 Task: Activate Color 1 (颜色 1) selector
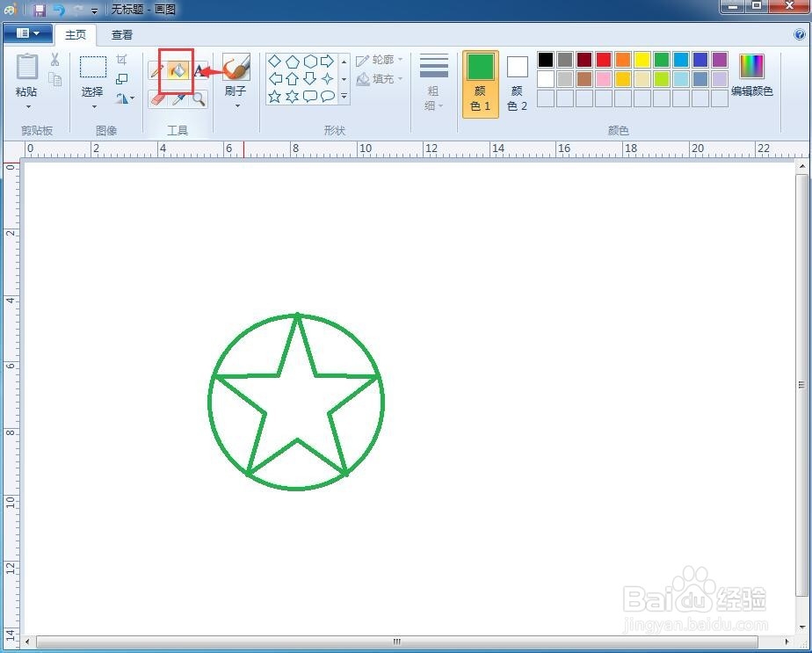(480, 84)
